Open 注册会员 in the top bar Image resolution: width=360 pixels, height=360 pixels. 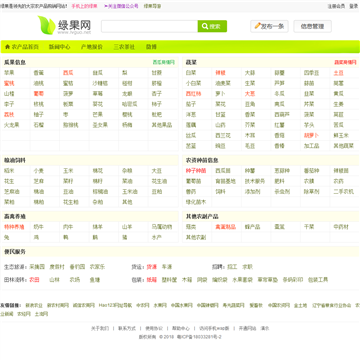click(336, 6)
